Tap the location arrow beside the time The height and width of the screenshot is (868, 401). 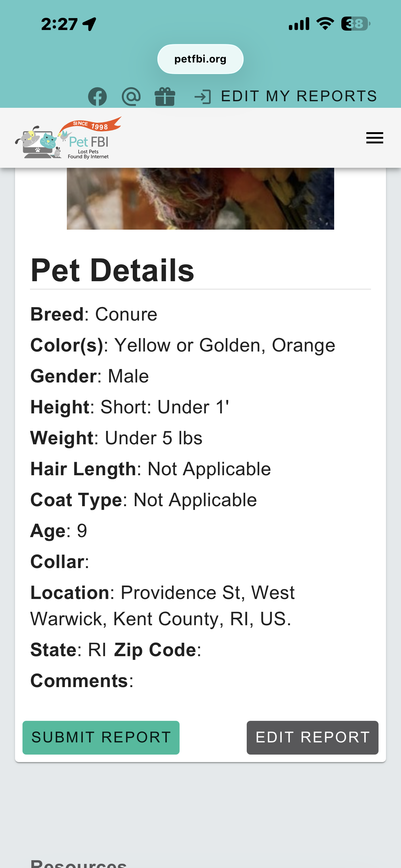[90, 24]
